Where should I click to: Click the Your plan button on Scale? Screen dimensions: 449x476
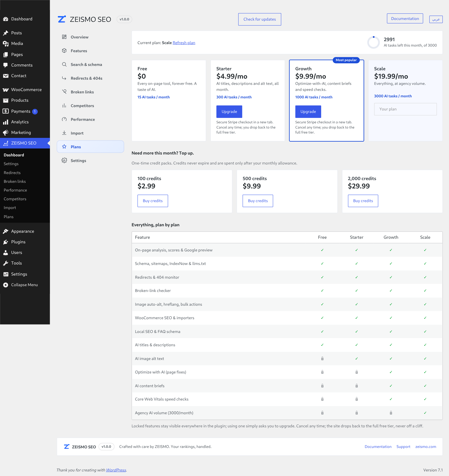point(405,109)
